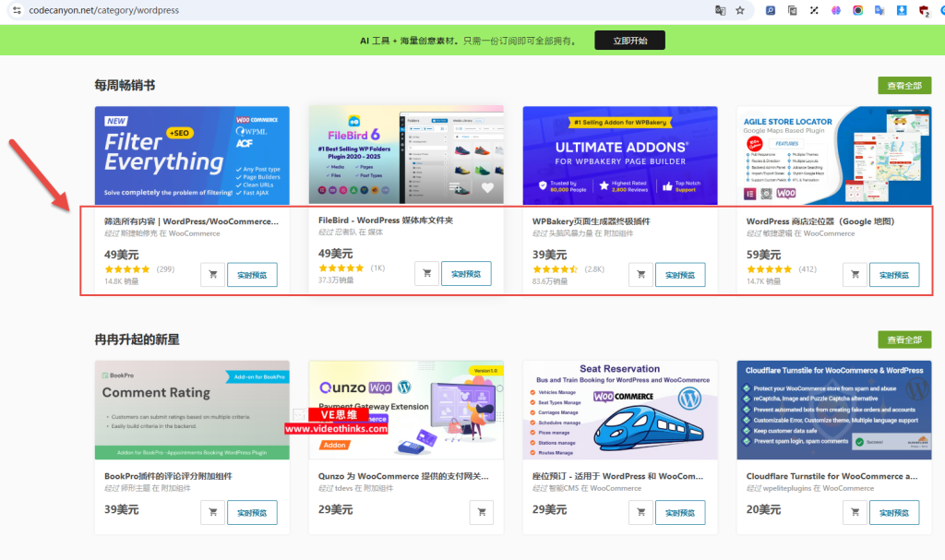Image resolution: width=945 pixels, height=560 pixels.
Task: Add WPBakery 页面生成器 to cart
Action: pyautogui.click(x=640, y=273)
